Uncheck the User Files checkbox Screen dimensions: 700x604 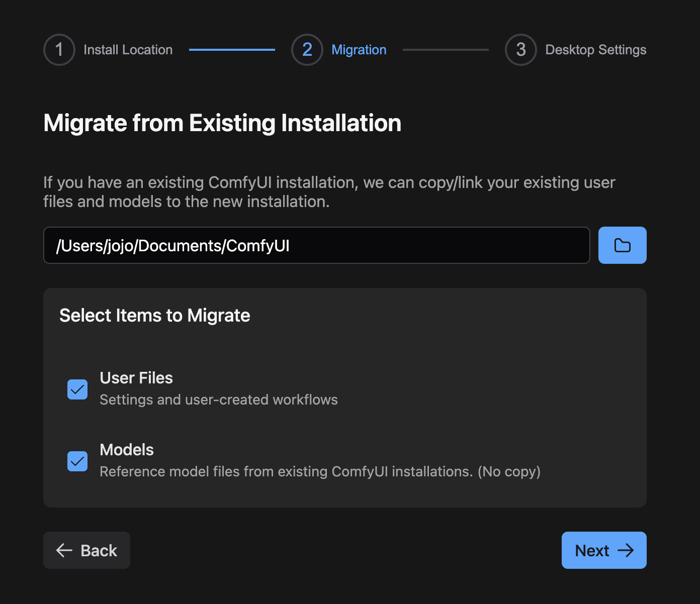pyautogui.click(x=77, y=389)
